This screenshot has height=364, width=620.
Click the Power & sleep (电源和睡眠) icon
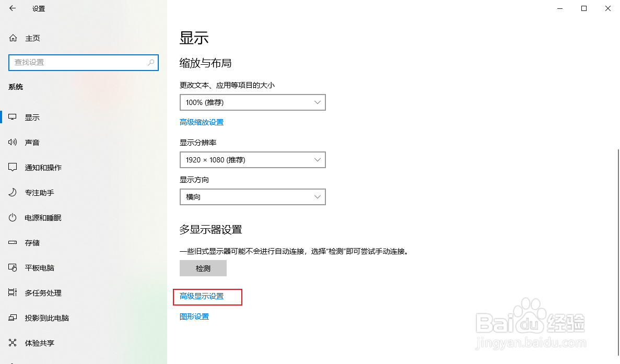tap(13, 218)
